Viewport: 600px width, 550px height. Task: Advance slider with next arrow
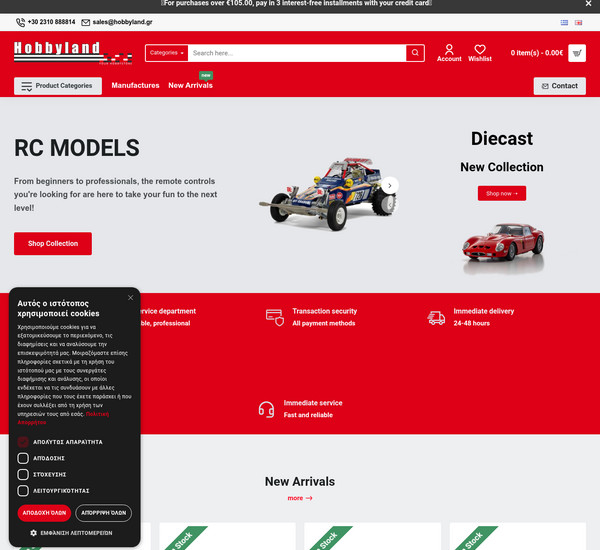click(x=390, y=186)
